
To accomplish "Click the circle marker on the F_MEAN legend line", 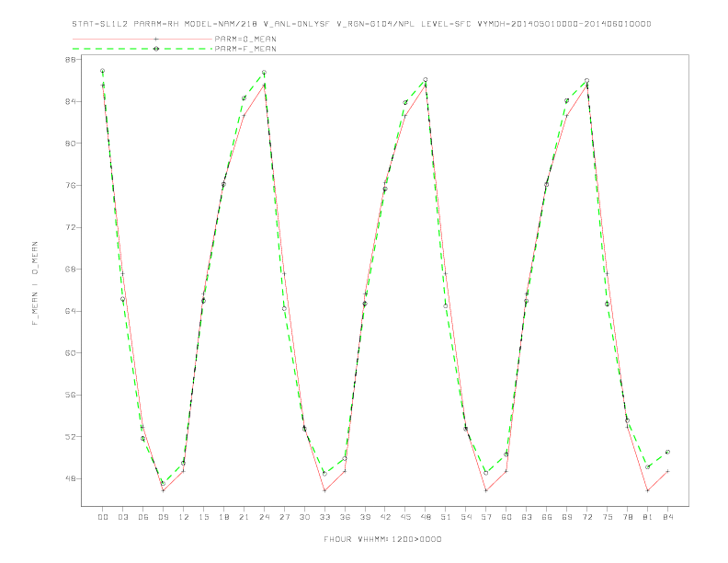I will coord(156,49).
